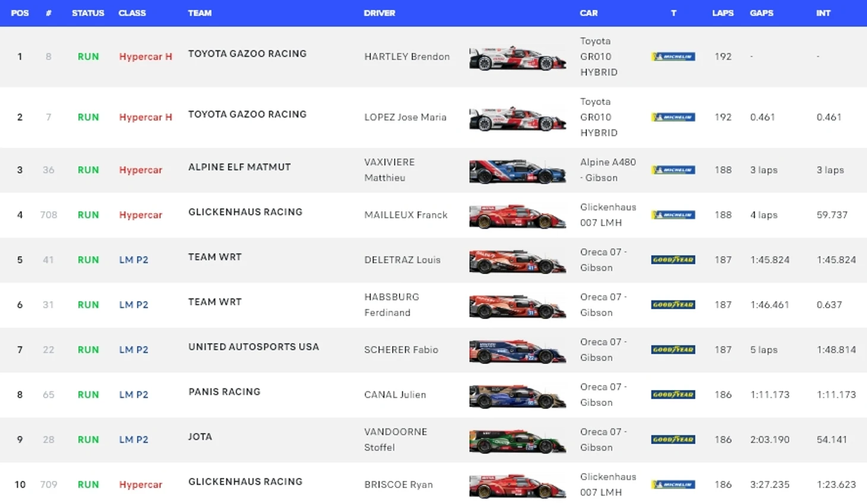Screen dimensions: 867x504
Task: Click the Michelin tyre logo in Lopez's row
Action: click(673, 117)
